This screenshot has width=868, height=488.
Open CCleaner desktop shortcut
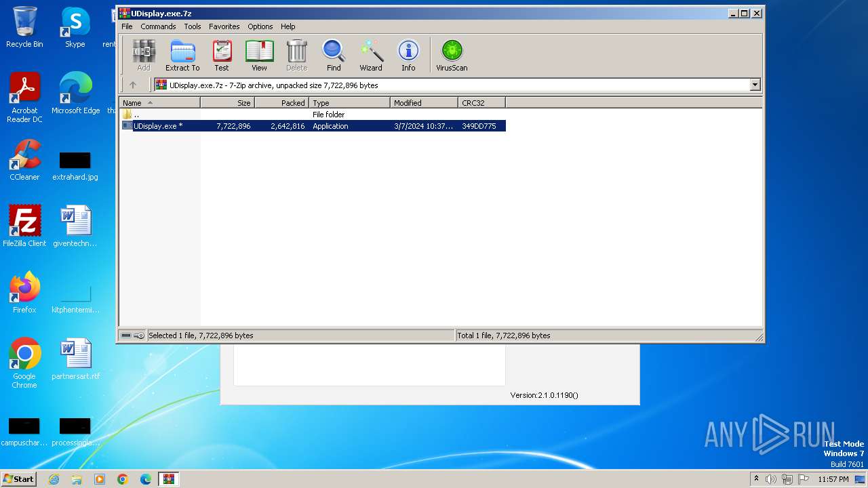tap(24, 160)
